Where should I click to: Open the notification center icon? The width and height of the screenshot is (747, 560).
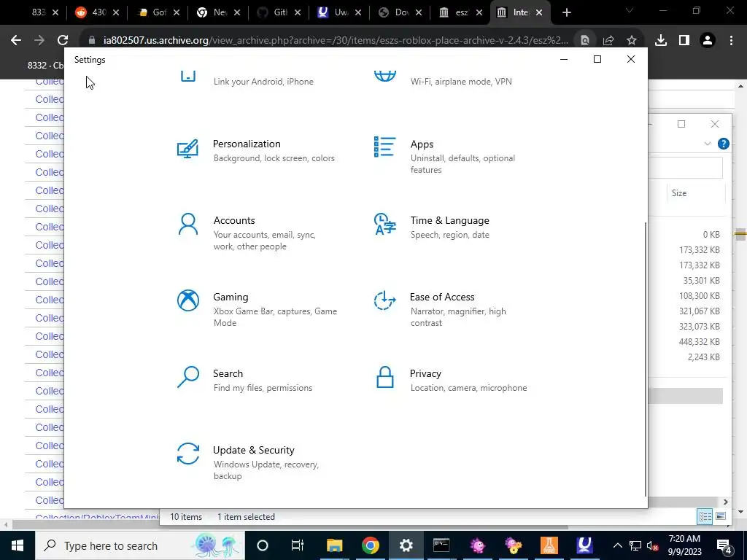724,545
